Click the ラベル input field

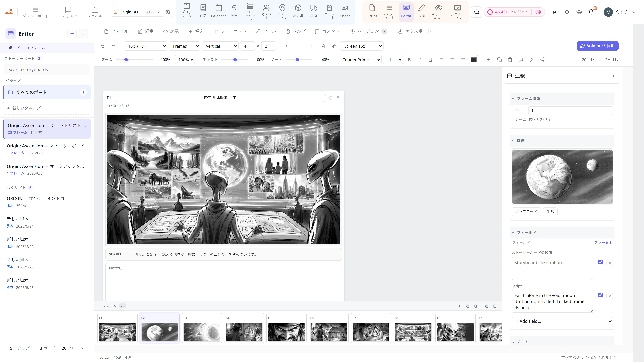(x=571, y=111)
